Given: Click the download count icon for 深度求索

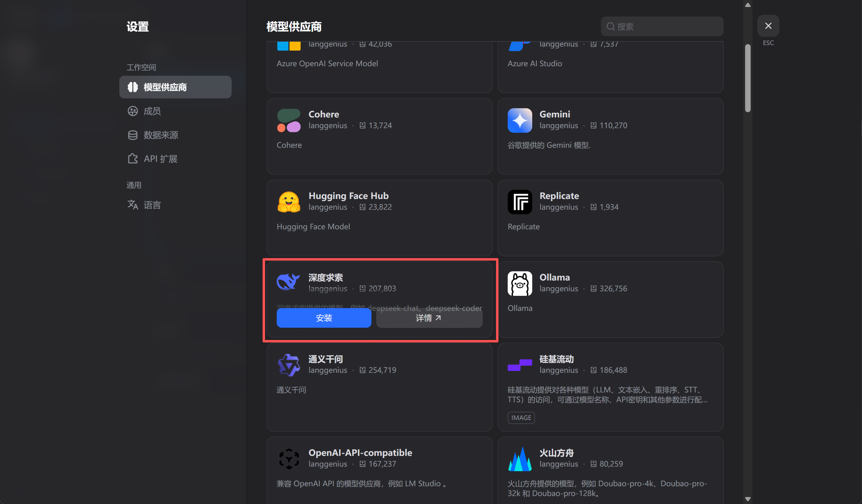Looking at the screenshot, I should click(363, 288).
